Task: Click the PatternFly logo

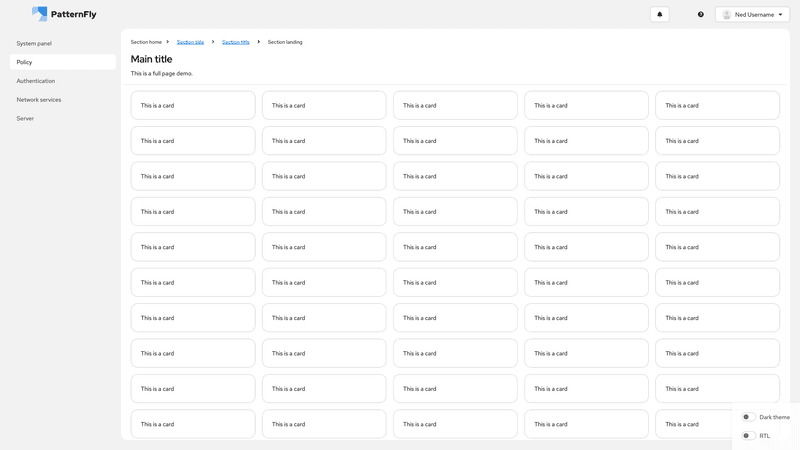Action: click(x=64, y=14)
